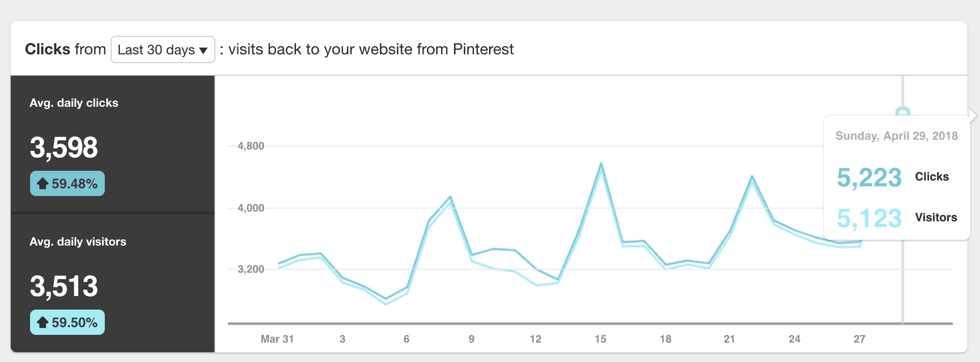
Task: Click the April 29 data point circle
Action: pos(902,112)
